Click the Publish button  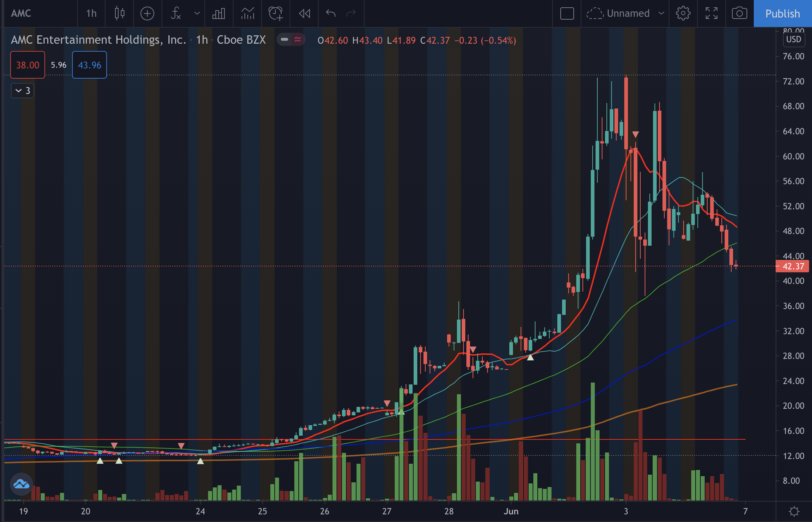(x=783, y=13)
